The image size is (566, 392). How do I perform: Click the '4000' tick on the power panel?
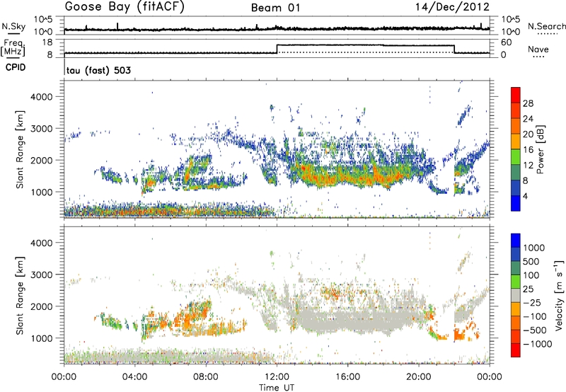41,97
